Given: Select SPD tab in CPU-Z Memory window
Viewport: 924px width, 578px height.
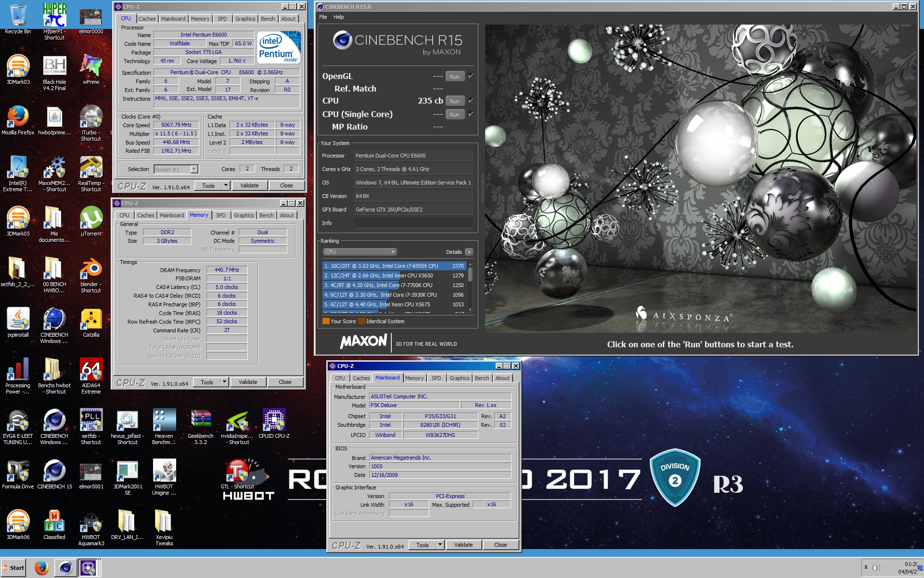Looking at the screenshot, I should click(x=221, y=215).
